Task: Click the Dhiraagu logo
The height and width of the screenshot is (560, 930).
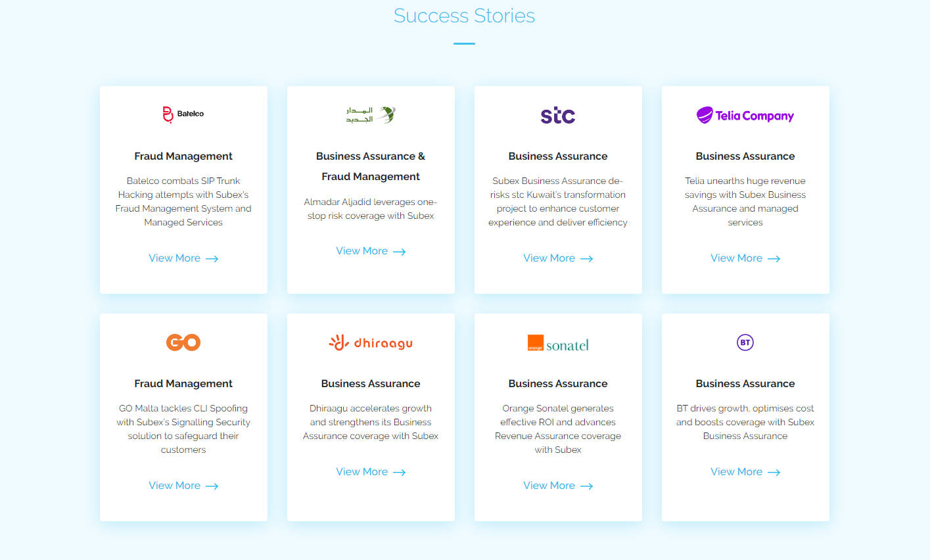Action: [371, 342]
